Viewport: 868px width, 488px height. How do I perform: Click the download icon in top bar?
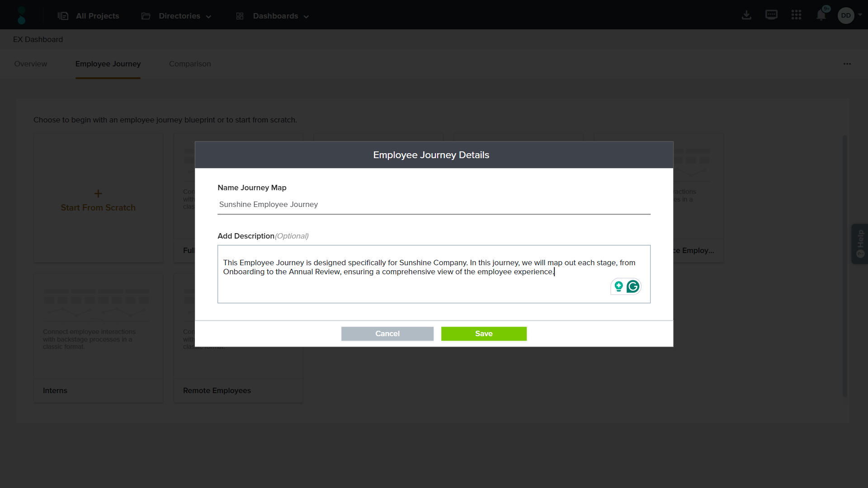tap(746, 15)
